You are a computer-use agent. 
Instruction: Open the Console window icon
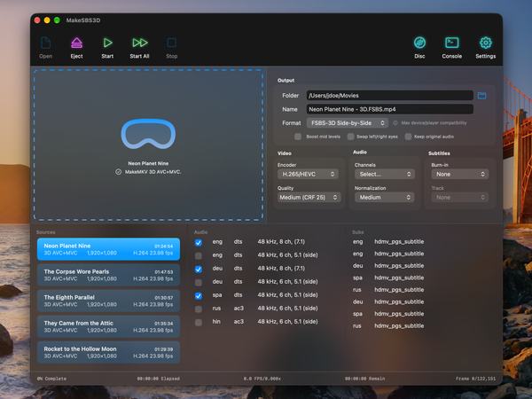(451, 43)
